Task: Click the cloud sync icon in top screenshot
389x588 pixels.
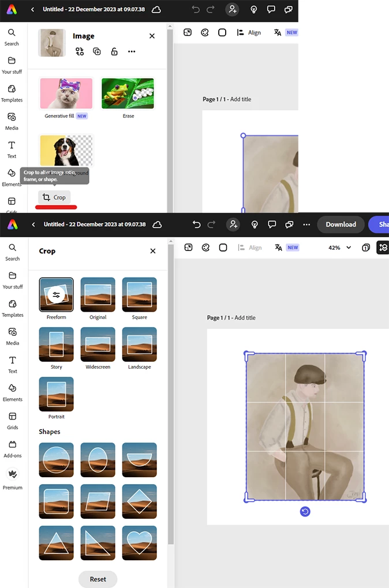Action: coord(156,9)
